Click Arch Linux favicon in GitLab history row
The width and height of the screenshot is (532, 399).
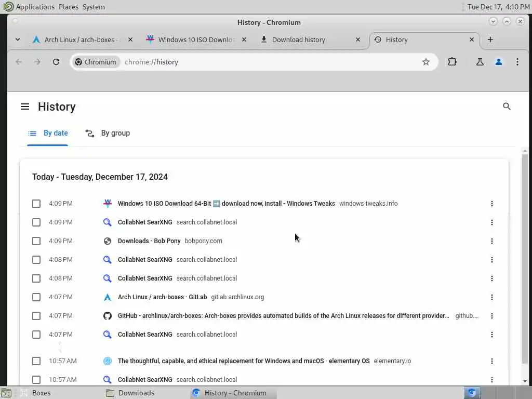pyautogui.click(x=107, y=297)
